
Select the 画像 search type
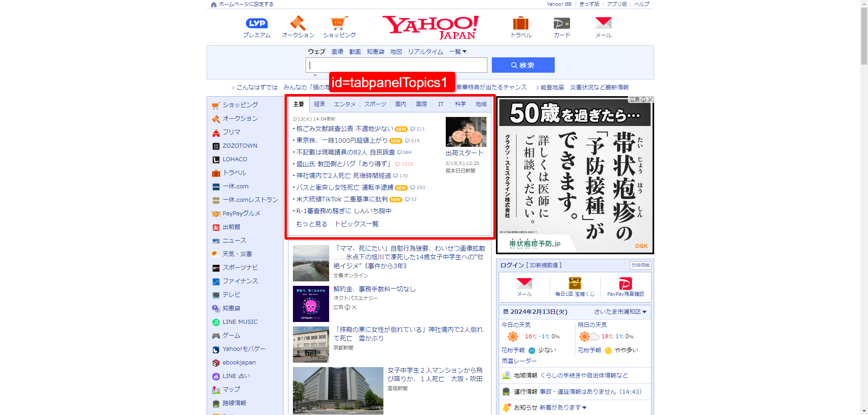(x=337, y=52)
